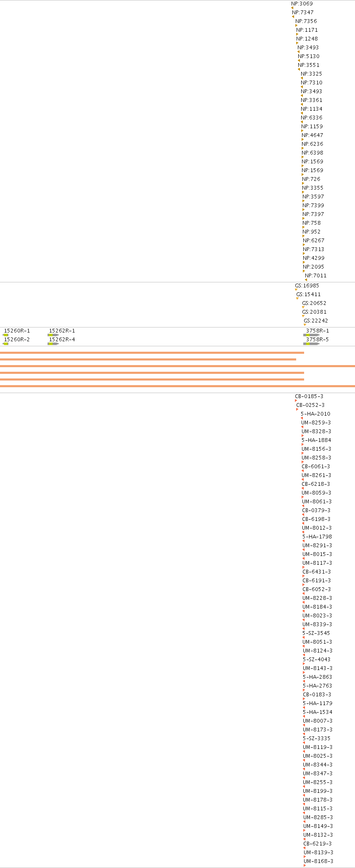
Task: Click the CB-0185-3 feature label
Action: 309,396
